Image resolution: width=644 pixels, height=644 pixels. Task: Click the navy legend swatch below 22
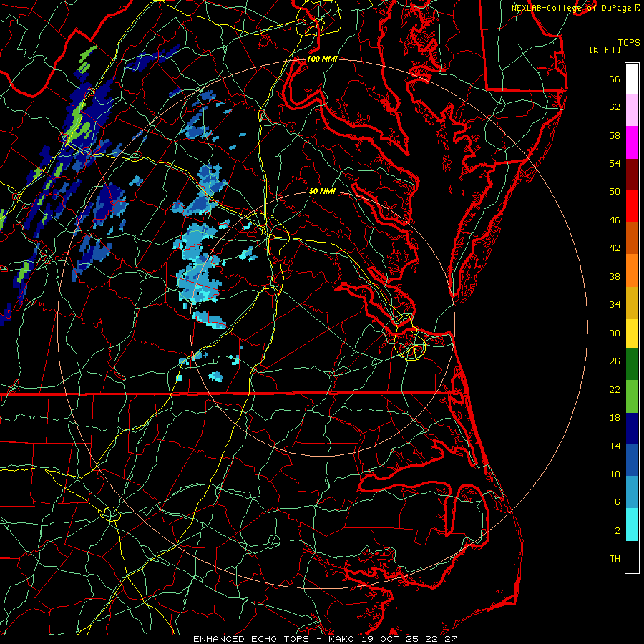point(632,429)
